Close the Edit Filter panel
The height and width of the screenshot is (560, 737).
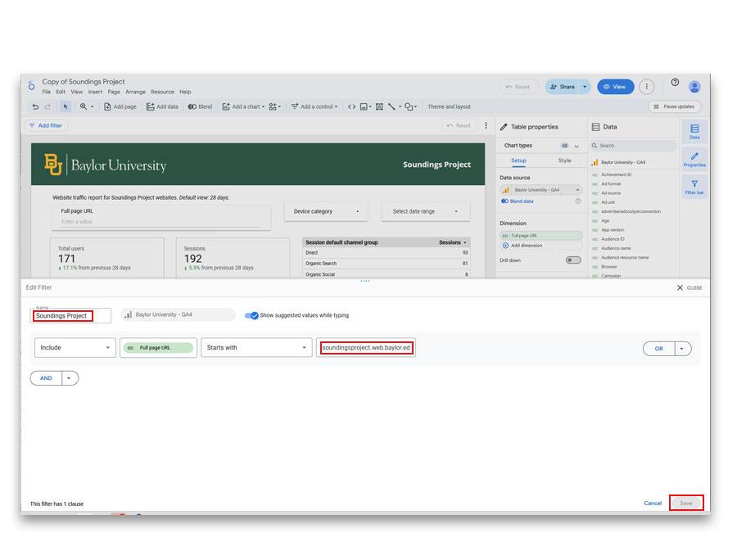coord(689,287)
